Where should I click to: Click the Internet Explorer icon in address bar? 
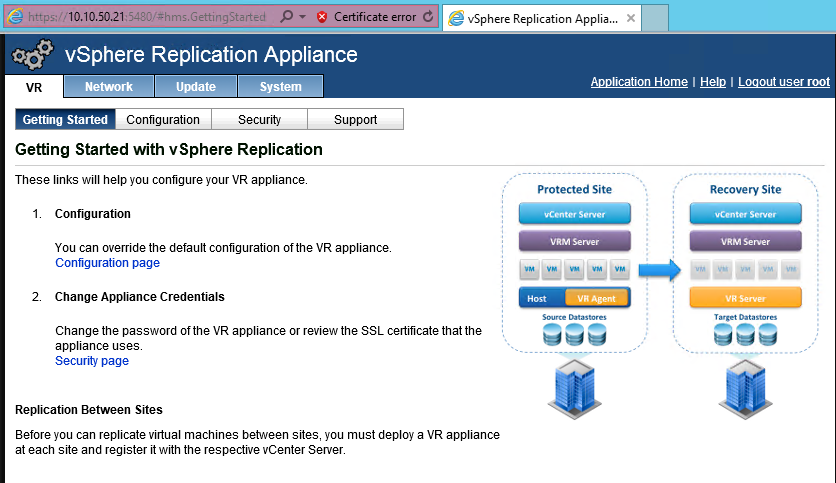coord(15,17)
